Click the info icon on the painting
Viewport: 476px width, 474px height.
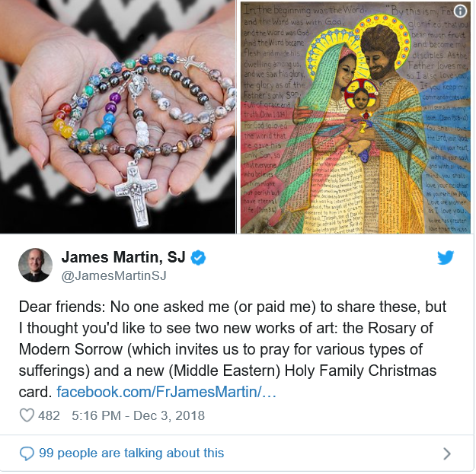click(x=460, y=11)
